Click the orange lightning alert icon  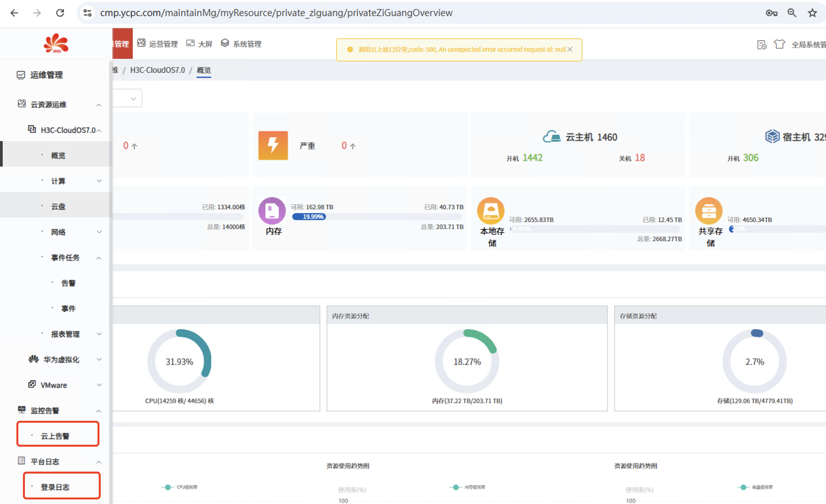pyautogui.click(x=273, y=145)
